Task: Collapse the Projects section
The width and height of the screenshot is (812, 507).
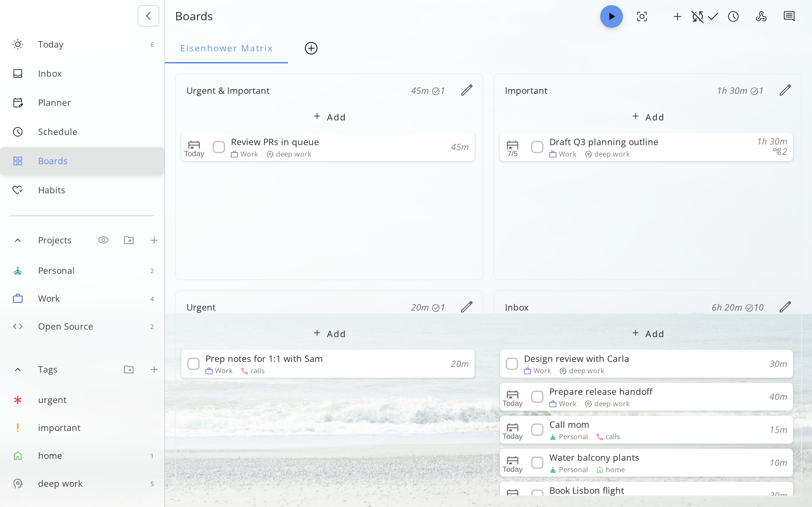Action: pos(18,241)
